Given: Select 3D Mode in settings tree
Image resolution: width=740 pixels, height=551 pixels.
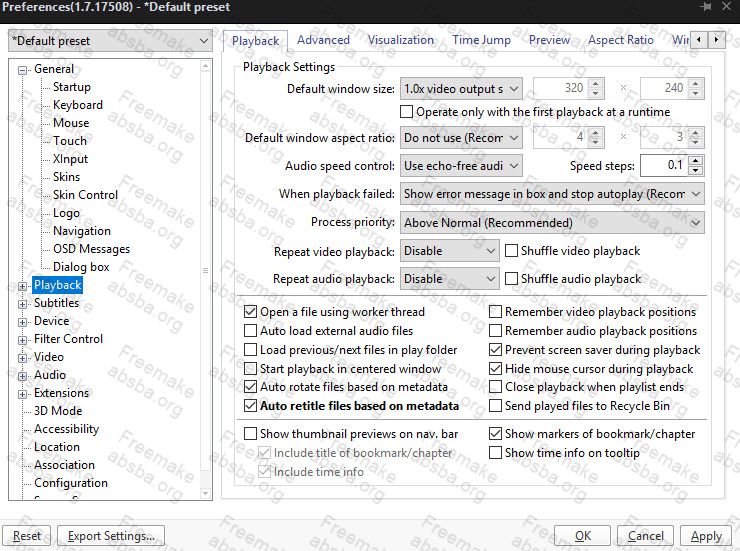Looking at the screenshot, I should pyautogui.click(x=58, y=411).
